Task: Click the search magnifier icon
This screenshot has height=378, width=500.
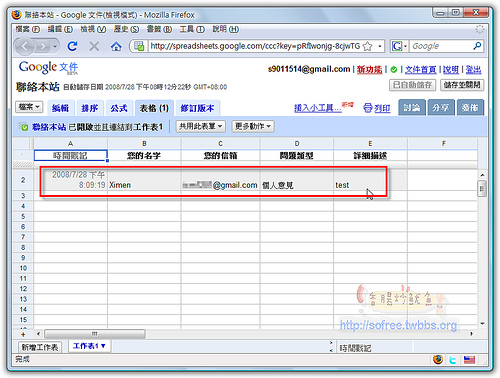Action: pos(477,46)
